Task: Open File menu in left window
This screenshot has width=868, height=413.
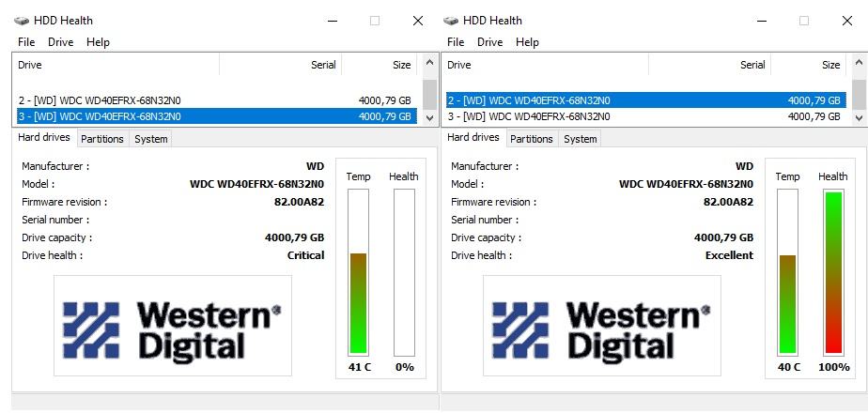Action: point(26,42)
